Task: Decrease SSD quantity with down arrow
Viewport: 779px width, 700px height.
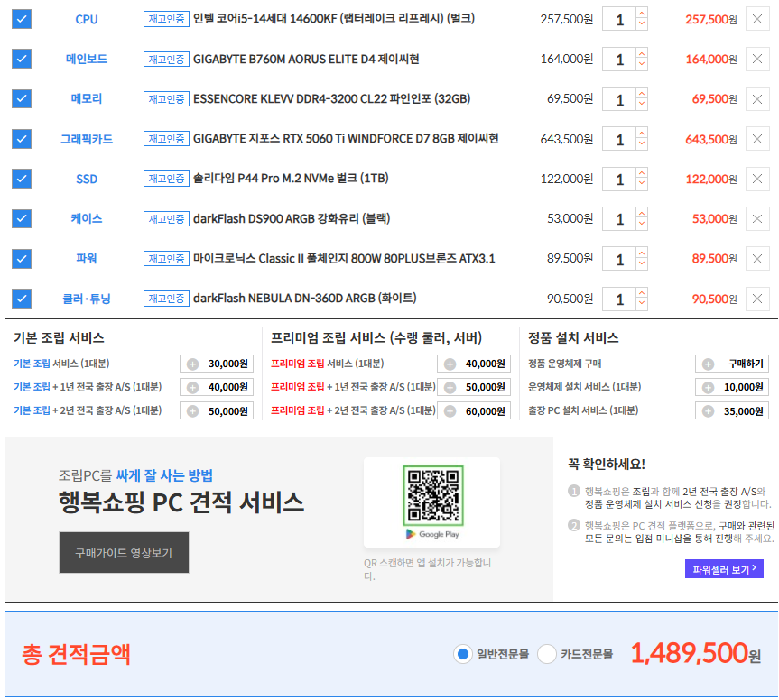Action: 642,184
